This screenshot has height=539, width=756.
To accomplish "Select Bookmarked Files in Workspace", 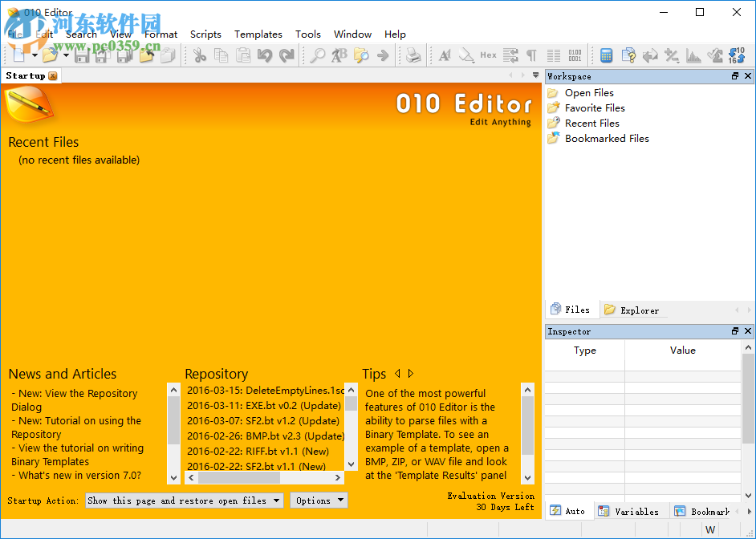I will click(607, 139).
